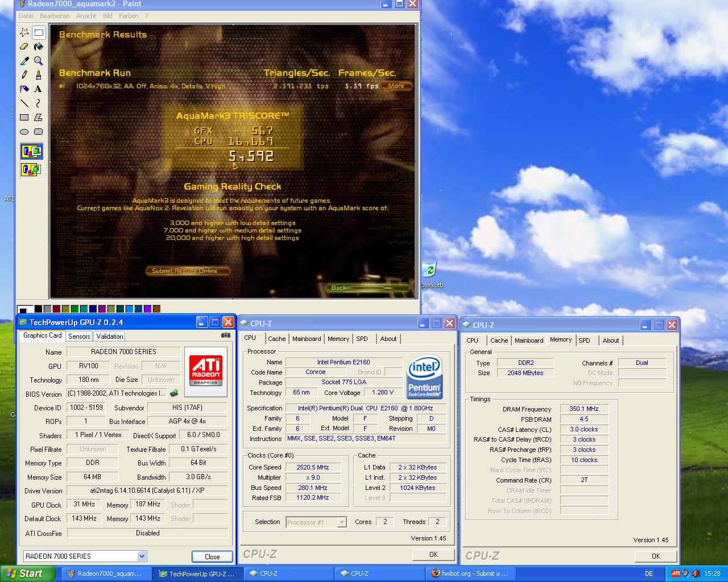Click the Close button in GPU-Z
The height and width of the screenshot is (582, 728).
point(212,556)
